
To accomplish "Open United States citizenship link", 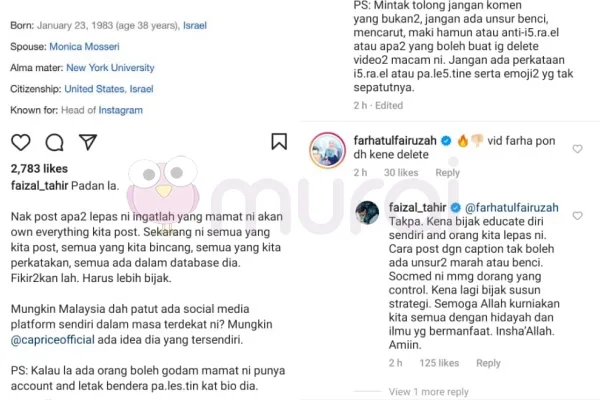I will pos(95,89).
